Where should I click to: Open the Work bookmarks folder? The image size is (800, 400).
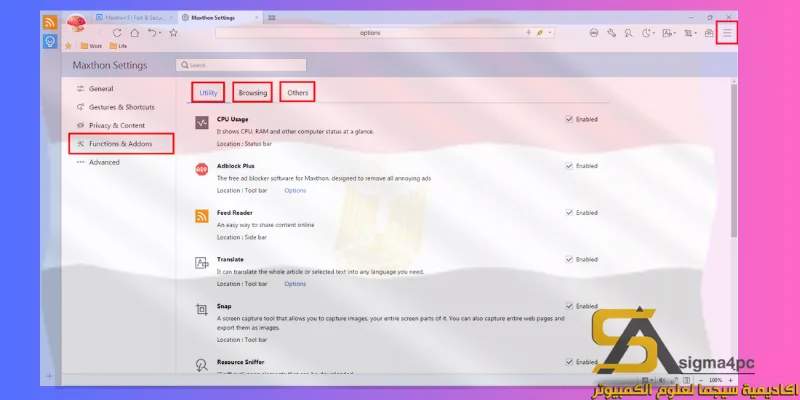91,46
